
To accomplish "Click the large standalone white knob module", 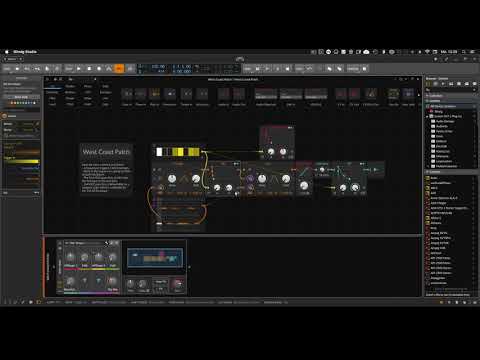I will tap(304, 185).
